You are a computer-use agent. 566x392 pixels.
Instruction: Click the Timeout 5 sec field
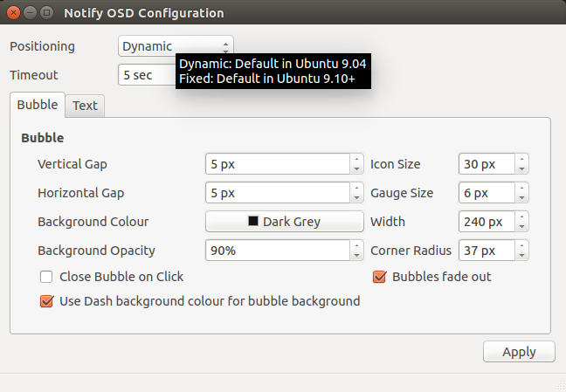pos(147,75)
